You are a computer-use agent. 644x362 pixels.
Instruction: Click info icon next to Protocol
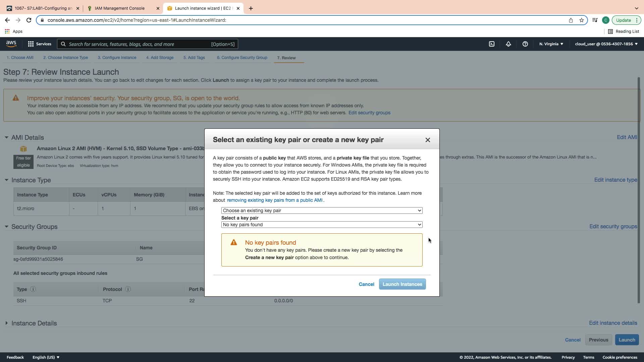click(128, 289)
